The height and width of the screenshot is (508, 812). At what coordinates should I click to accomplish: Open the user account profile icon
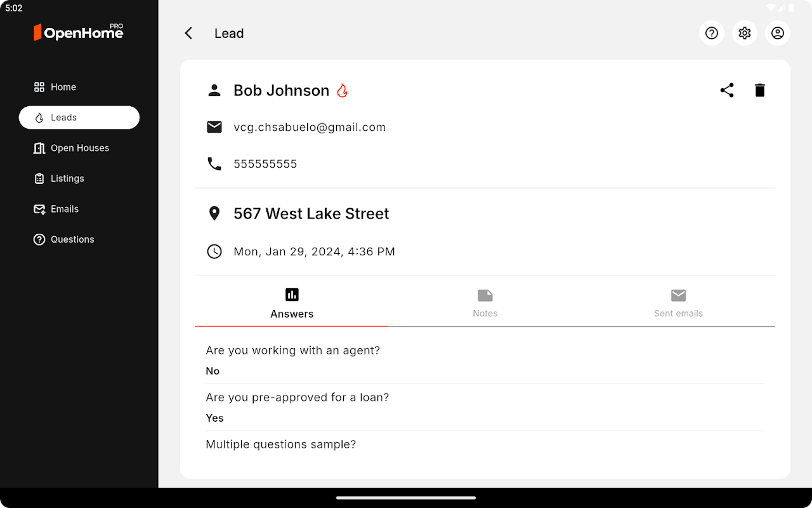pyautogui.click(x=778, y=33)
